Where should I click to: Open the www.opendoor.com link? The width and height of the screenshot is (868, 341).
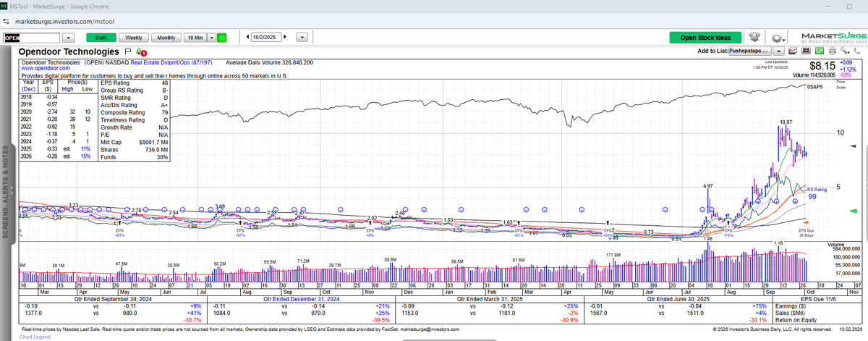45,68
